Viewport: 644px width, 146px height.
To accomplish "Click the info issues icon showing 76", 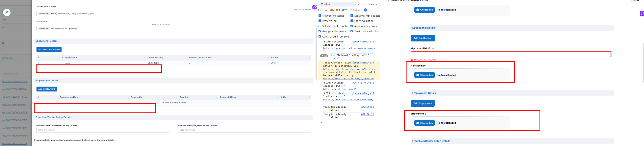I will pos(344,10).
